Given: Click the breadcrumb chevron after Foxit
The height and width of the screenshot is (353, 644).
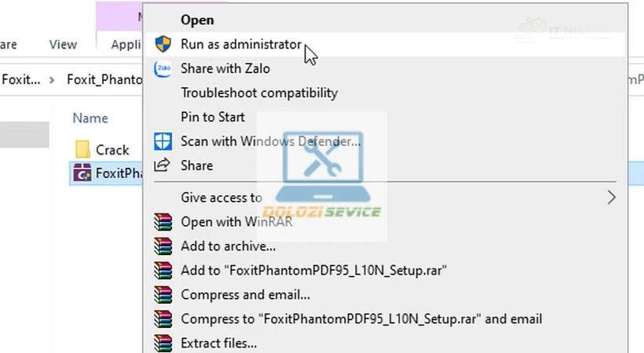Looking at the screenshot, I should point(52,79).
